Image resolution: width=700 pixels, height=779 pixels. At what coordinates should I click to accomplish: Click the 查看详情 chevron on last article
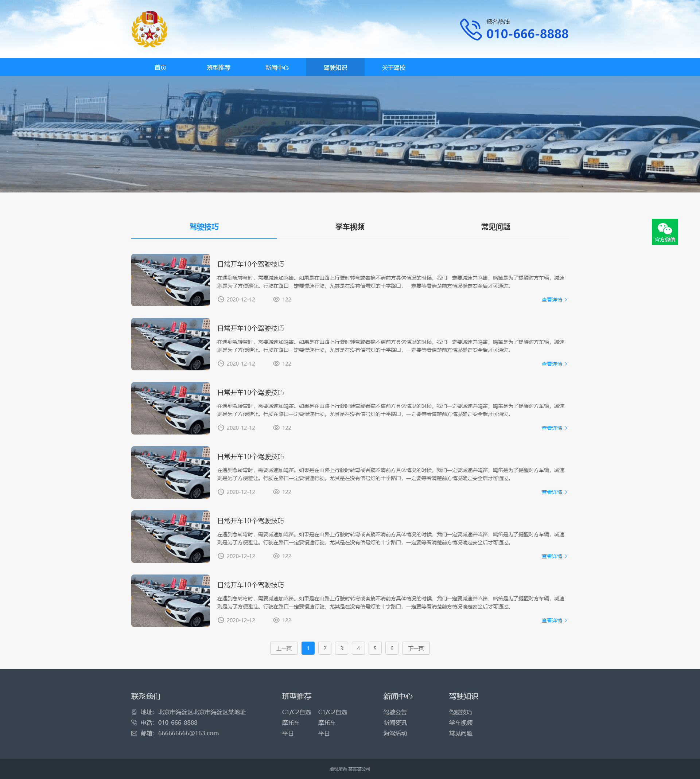click(x=566, y=620)
